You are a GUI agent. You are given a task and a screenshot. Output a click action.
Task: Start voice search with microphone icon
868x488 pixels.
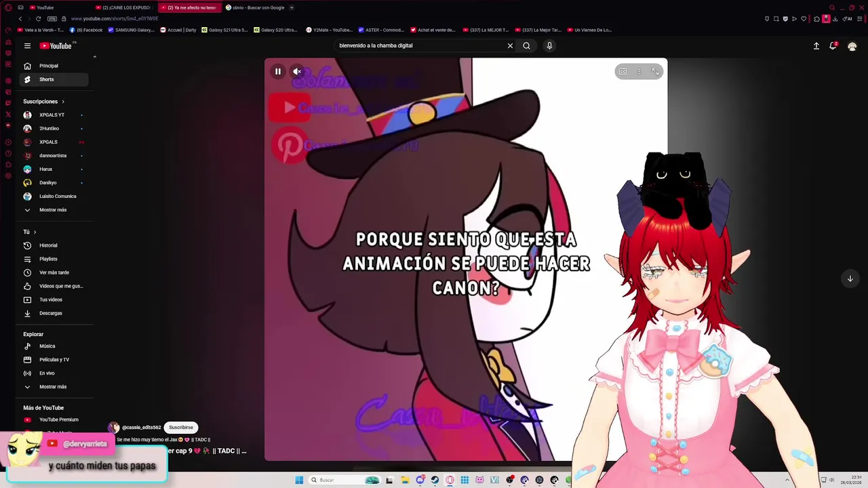point(549,45)
